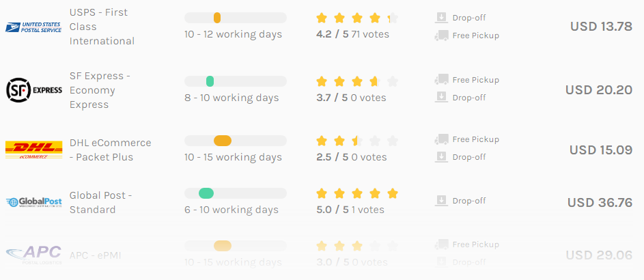Screen dimensions: 644x280
Task: Select SF Express - Economy Express service
Action: [100, 90]
